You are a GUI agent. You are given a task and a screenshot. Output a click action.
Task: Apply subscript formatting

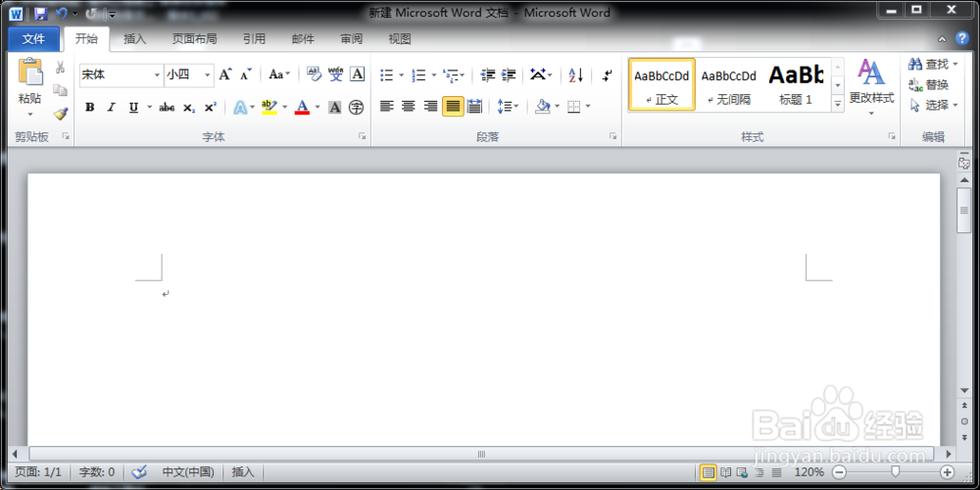[x=189, y=108]
